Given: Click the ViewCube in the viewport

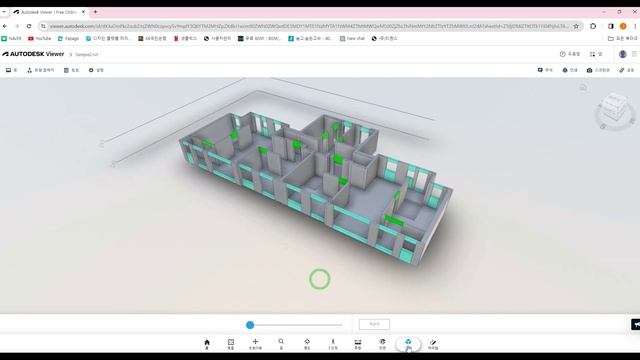Looking at the screenshot, I should click(x=614, y=108).
